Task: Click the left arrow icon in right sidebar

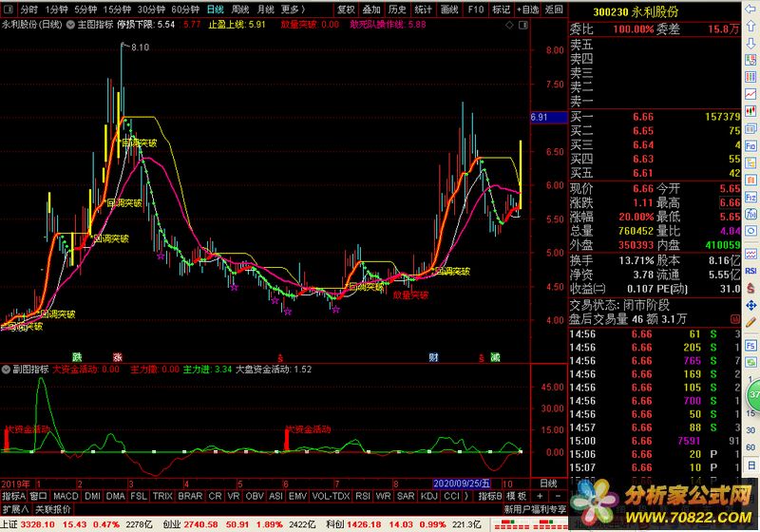Action: (x=750, y=9)
